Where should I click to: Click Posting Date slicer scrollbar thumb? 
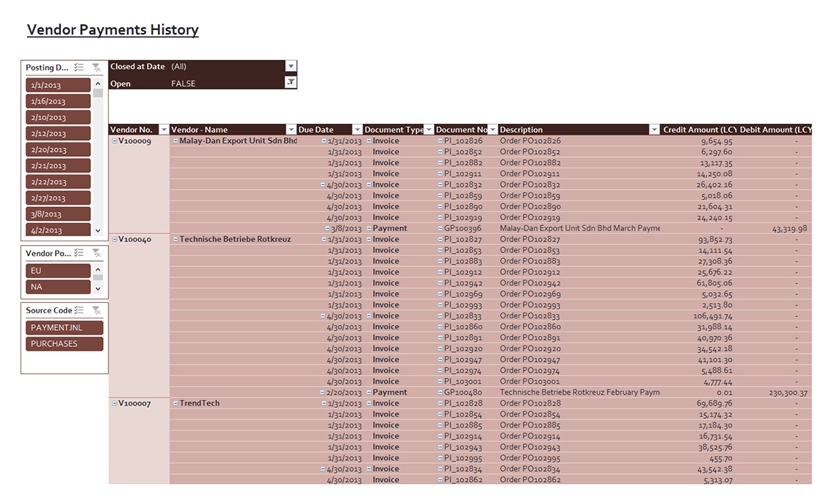coord(98,92)
